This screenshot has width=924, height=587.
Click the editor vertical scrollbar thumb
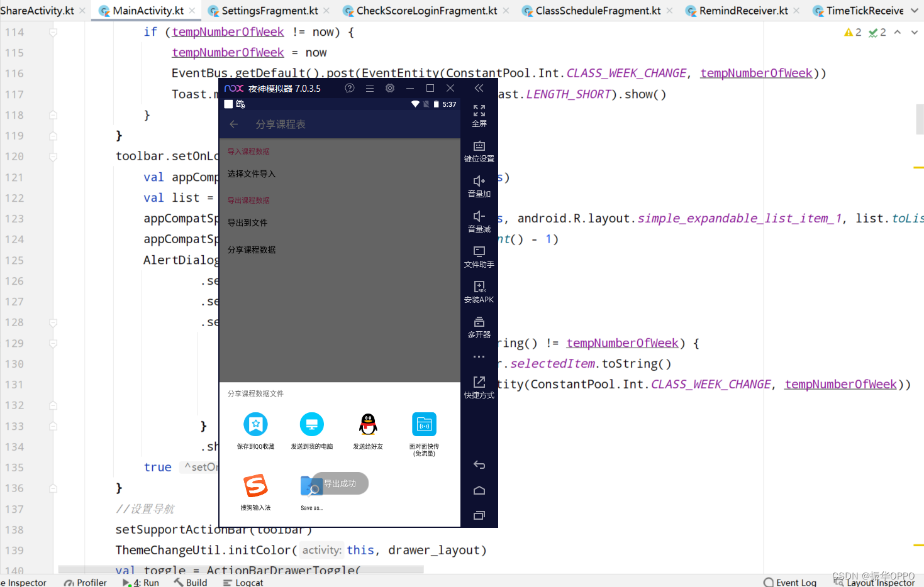click(x=920, y=119)
